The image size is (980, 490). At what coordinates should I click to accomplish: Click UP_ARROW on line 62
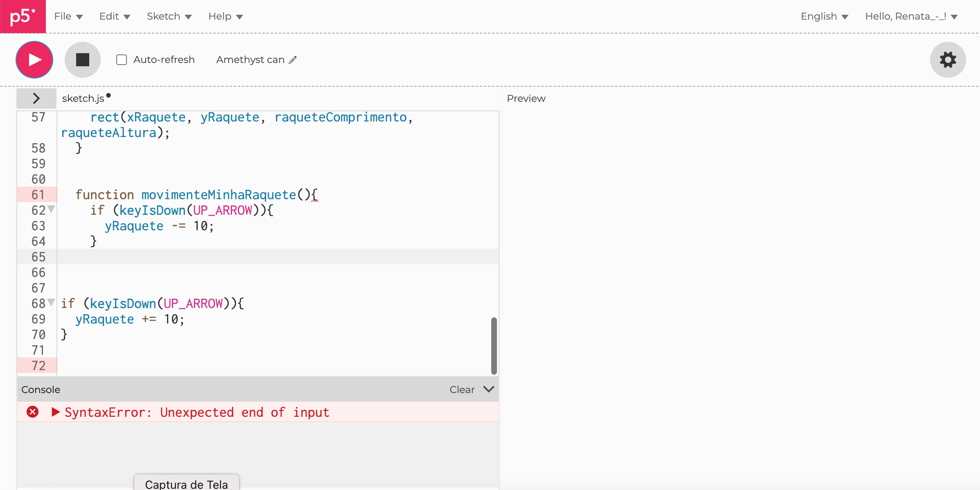pos(223,210)
